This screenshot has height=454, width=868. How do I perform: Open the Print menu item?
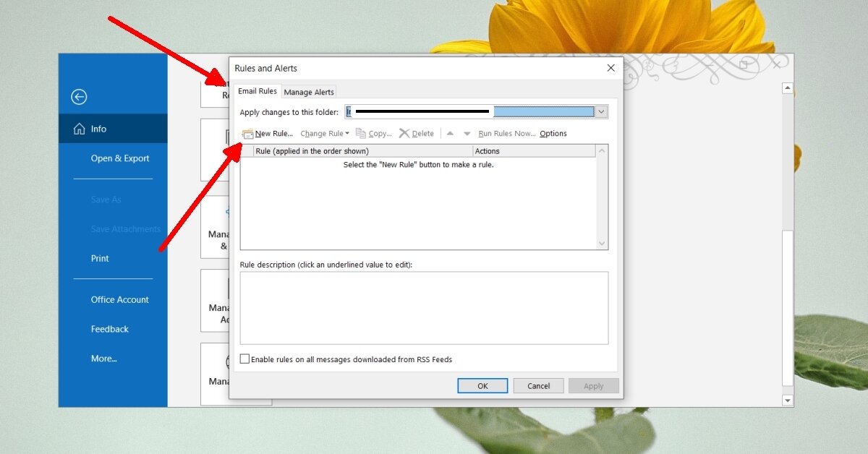click(99, 258)
